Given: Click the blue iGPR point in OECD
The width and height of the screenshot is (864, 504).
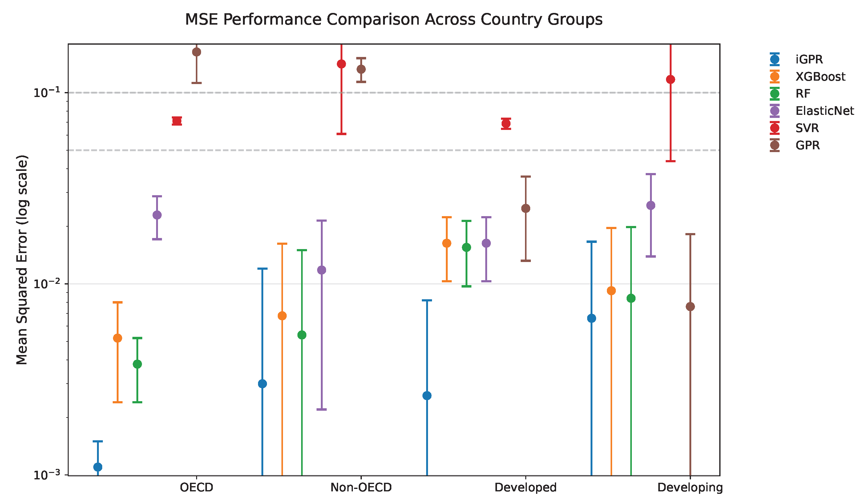Looking at the screenshot, I should click(x=98, y=467).
